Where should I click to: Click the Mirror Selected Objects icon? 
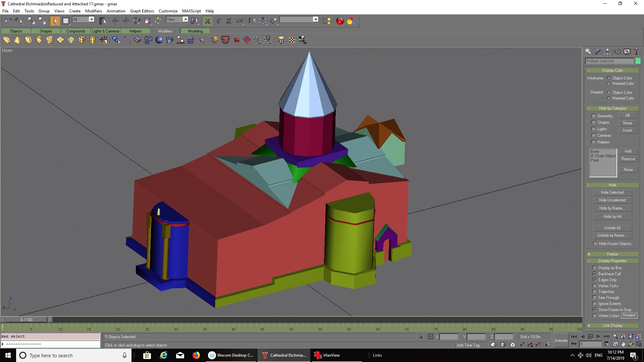[252, 21]
